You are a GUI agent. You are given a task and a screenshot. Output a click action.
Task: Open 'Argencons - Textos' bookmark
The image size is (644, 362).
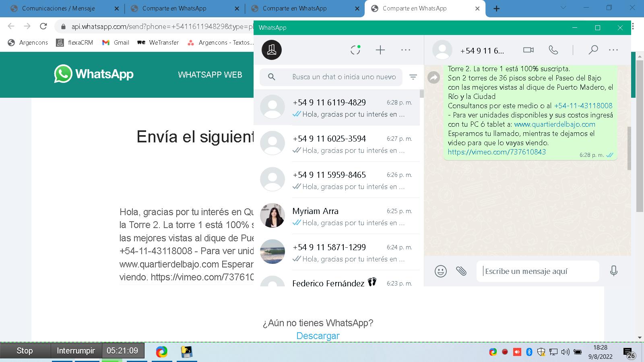221,42
